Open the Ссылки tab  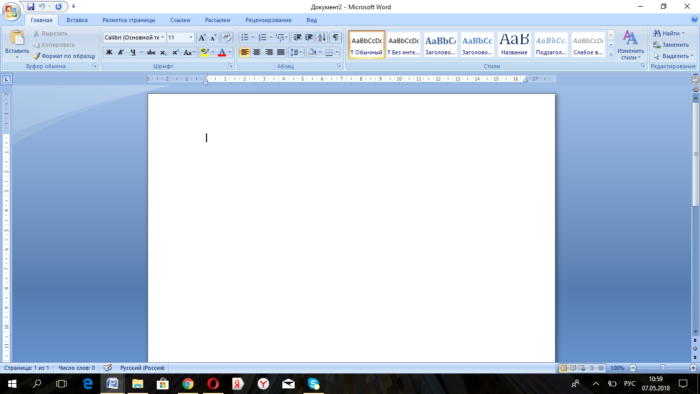point(180,20)
